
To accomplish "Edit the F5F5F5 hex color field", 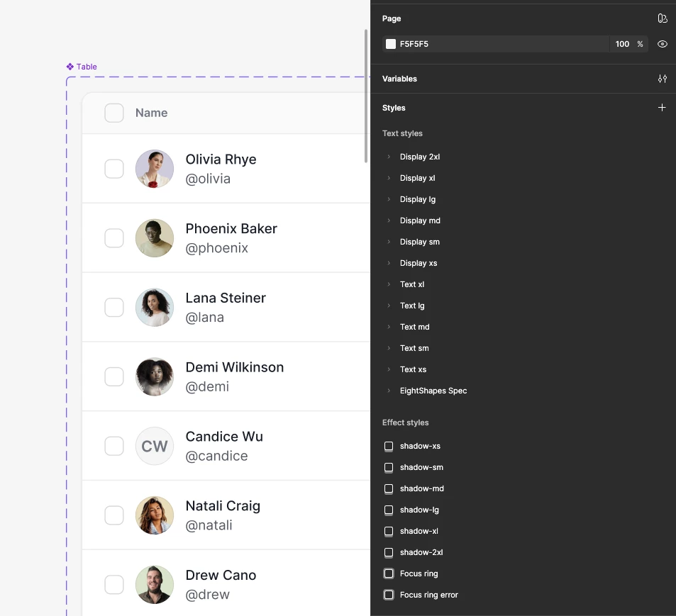I will click(496, 44).
